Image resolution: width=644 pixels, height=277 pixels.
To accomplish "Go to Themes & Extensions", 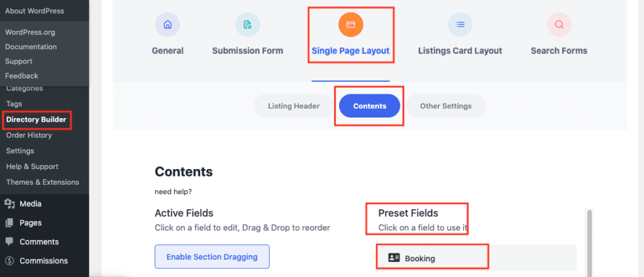I will pos(43,182).
